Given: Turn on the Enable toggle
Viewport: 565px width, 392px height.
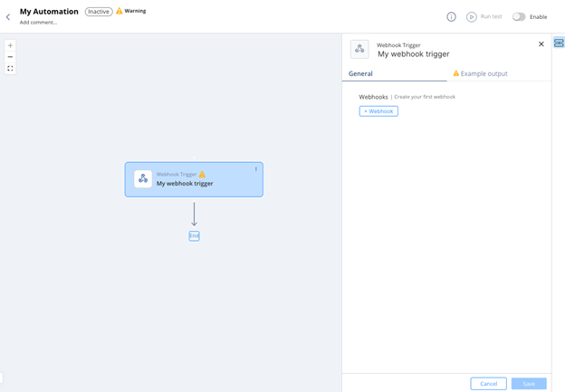Looking at the screenshot, I should coord(519,16).
